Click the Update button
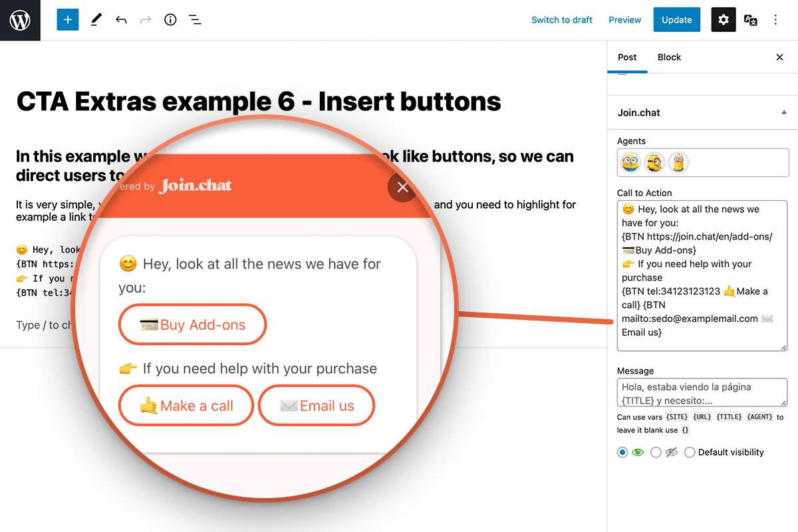This screenshot has height=532, width=798. point(677,20)
